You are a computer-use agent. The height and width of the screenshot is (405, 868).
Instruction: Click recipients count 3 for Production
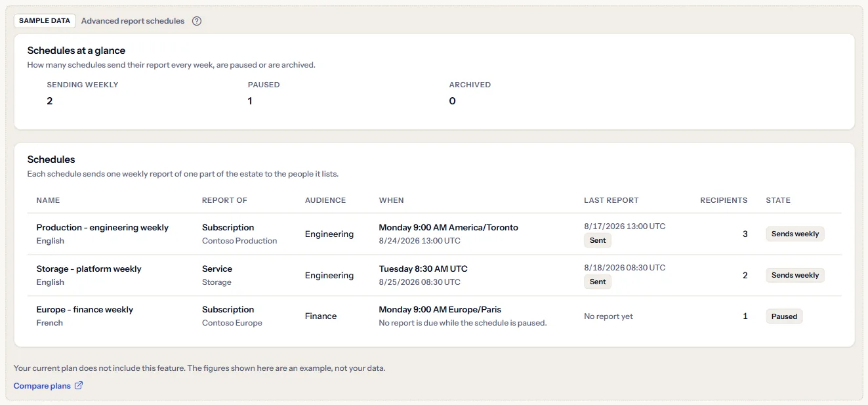745,234
